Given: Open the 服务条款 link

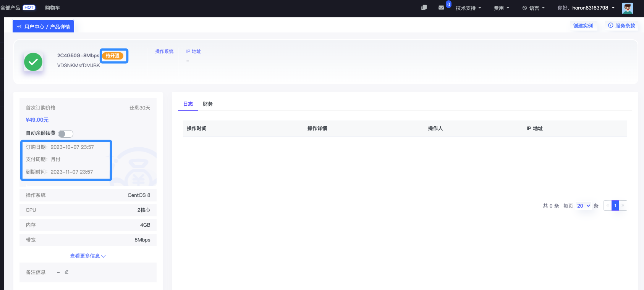Looking at the screenshot, I should [x=621, y=26].
